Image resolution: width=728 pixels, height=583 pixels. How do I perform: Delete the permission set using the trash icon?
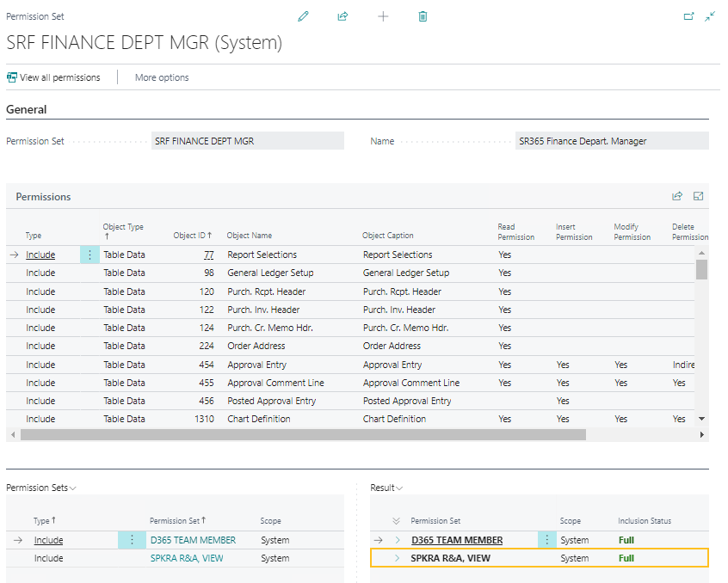(423, 15)
